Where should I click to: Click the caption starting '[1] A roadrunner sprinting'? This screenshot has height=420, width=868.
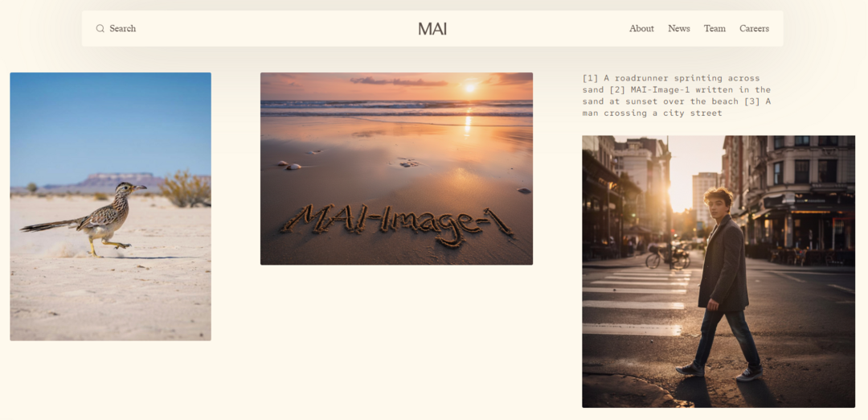point(677,95)
